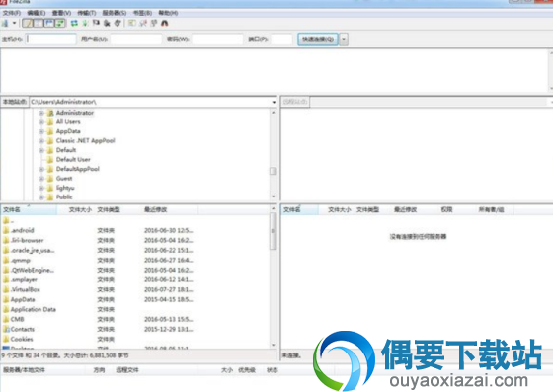The height and width of the screenshot is (392, 553).
Task: Click local file list scrollbar thumb
Action: click(273, 231)
